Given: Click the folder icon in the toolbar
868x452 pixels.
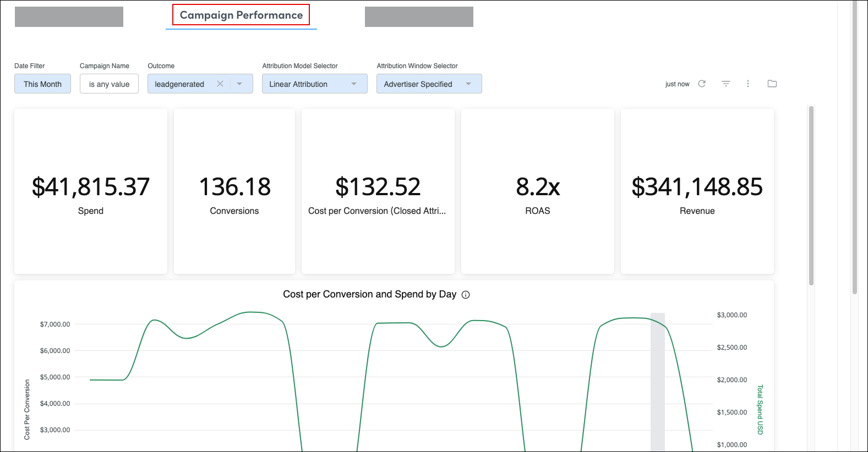Looking at the screenshot, I should (772, 84).
